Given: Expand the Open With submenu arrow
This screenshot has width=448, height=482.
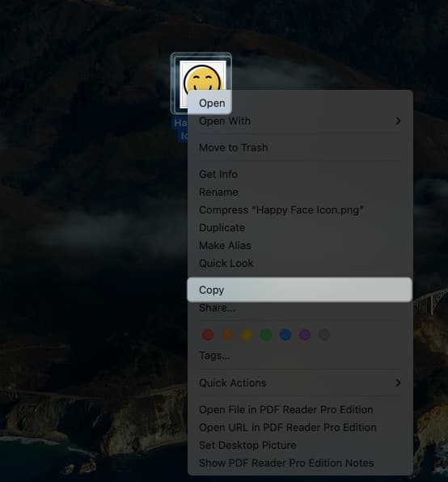Looking at the screenshot, I should point(398,121).
